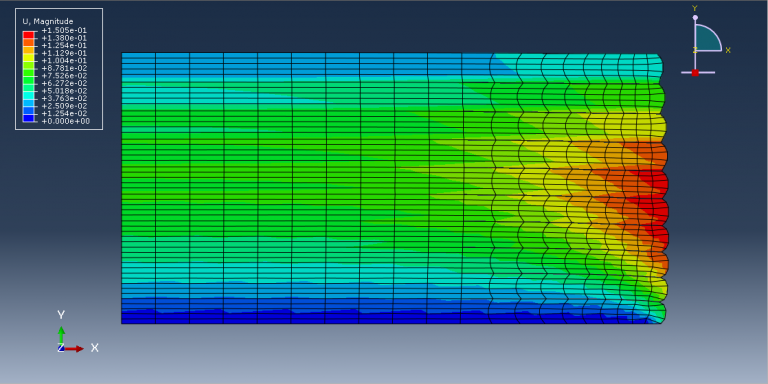Select legend value +1.505e-01
Image resolution: width=768 pixels, height=384 pixels.
click(64, 30)
